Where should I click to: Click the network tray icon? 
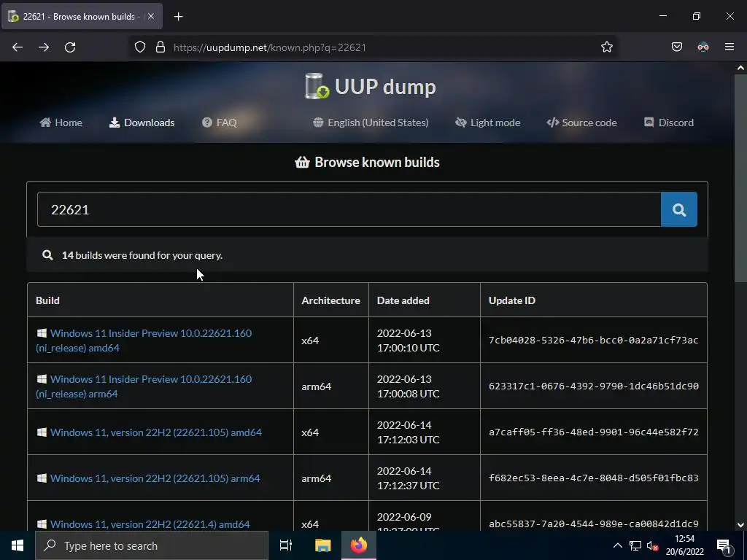(635, 545)
